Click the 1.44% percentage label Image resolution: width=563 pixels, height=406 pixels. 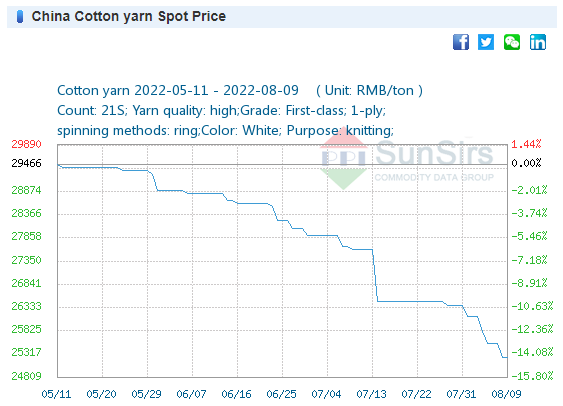526,144
